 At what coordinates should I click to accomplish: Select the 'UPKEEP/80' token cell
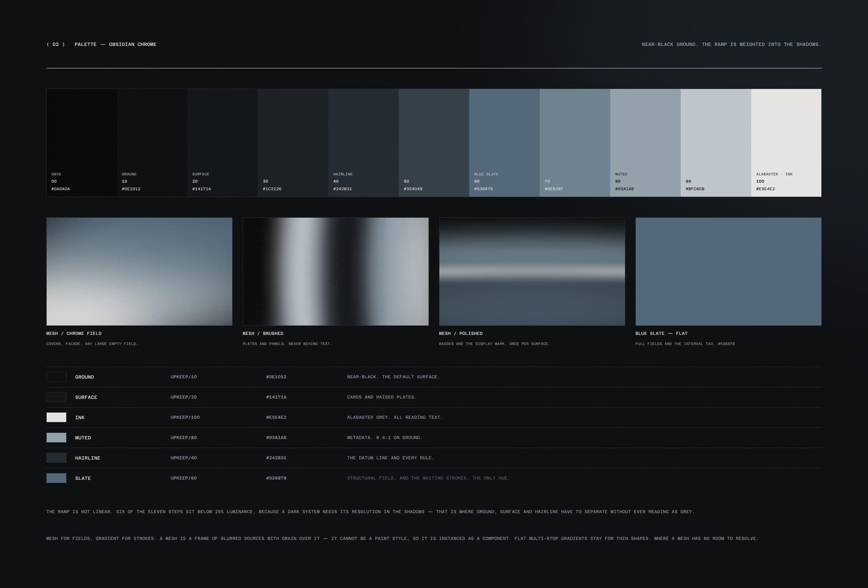tap(184, 438)
